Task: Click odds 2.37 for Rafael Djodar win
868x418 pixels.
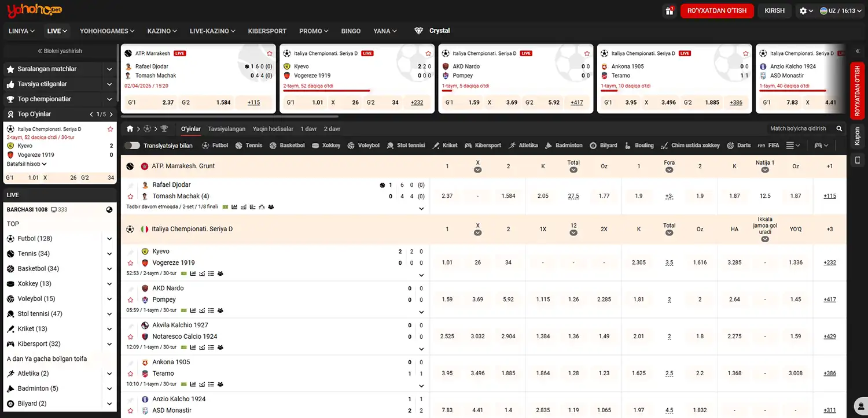Action: click(x=447, y=196)
